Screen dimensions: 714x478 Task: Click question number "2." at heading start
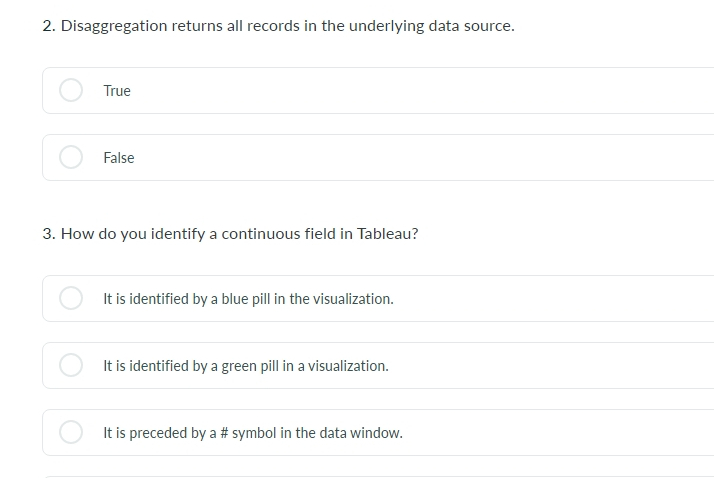click(49, 26)
